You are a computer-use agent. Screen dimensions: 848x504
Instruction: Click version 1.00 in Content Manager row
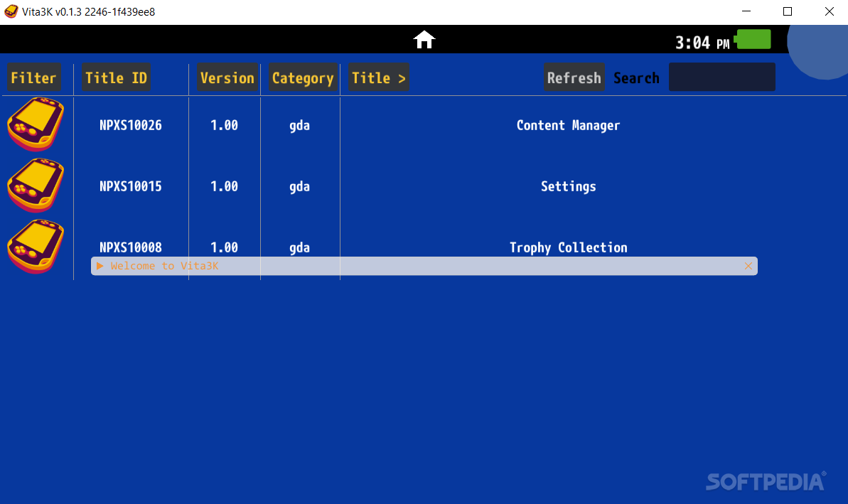coord(224,125)
